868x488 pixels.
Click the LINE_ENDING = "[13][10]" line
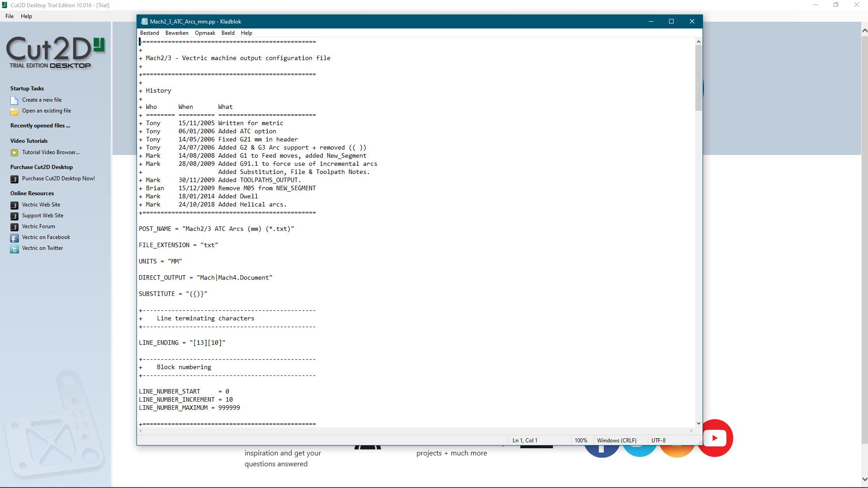click(182, 343)
